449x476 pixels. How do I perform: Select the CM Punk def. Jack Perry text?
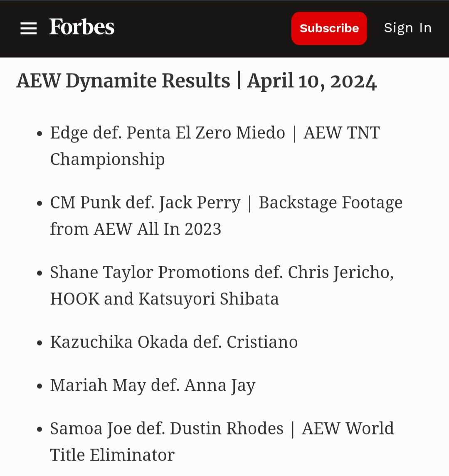(x=145, y=203)
